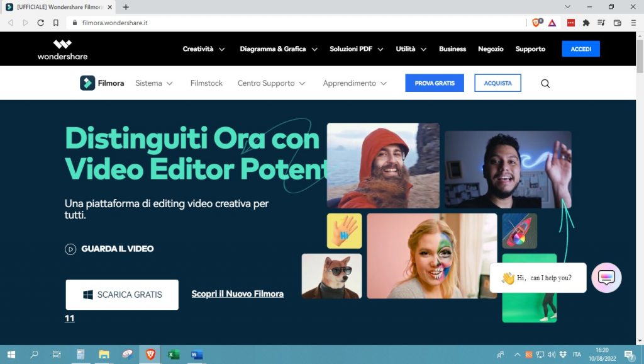Click the Brave Shields lion icon
This screenshot has width=644, height=364.
pyautogui.click(x=536, y=23)
